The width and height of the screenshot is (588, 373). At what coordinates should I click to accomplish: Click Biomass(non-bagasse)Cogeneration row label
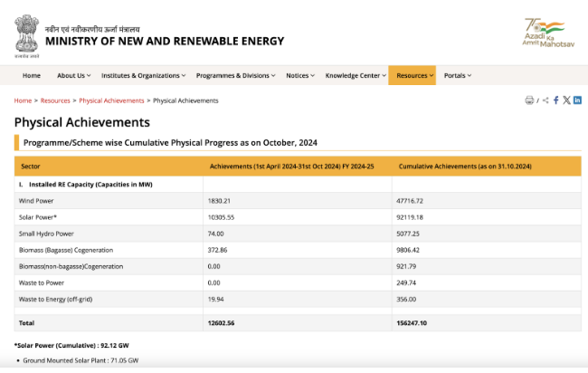coord(71,266)
